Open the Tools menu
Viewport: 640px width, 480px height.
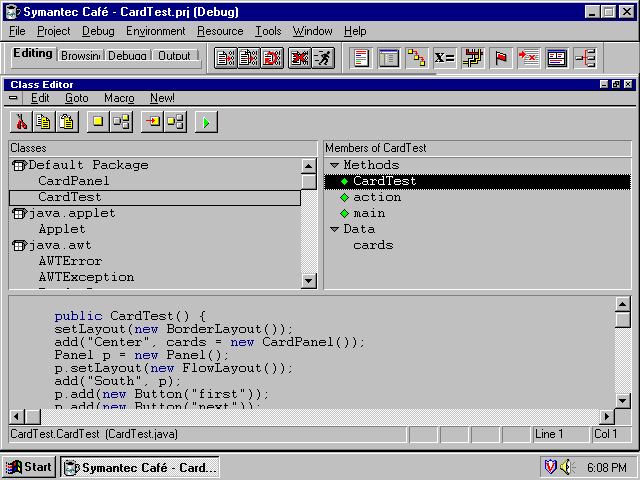pos(268,31)
